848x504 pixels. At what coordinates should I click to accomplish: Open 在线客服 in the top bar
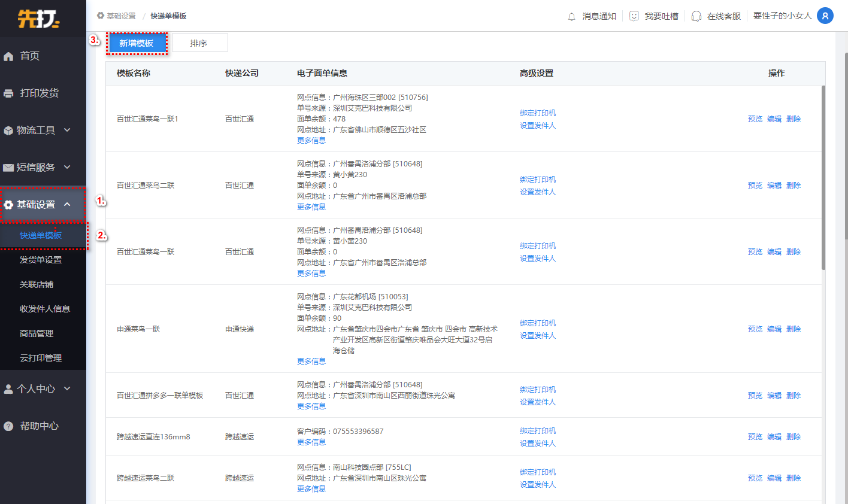click(x=723, y=16)
